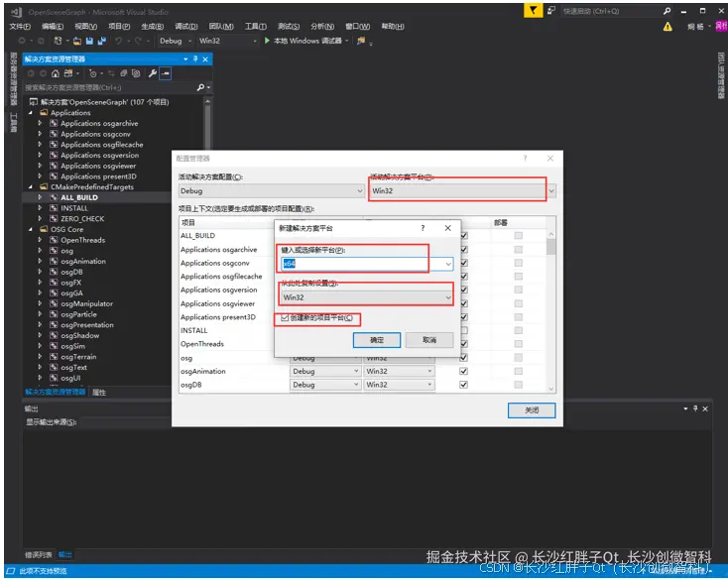Click the new project toolbar icon

point(58,41)
